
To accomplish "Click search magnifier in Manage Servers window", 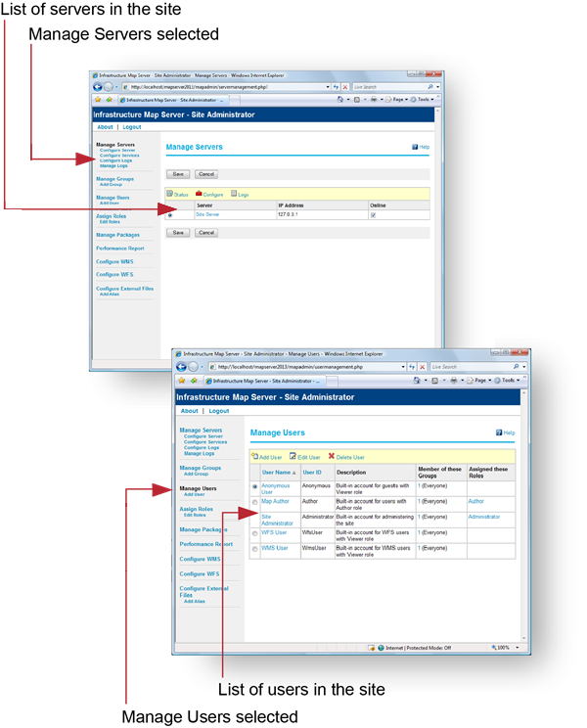I will [x=430, y=87].
